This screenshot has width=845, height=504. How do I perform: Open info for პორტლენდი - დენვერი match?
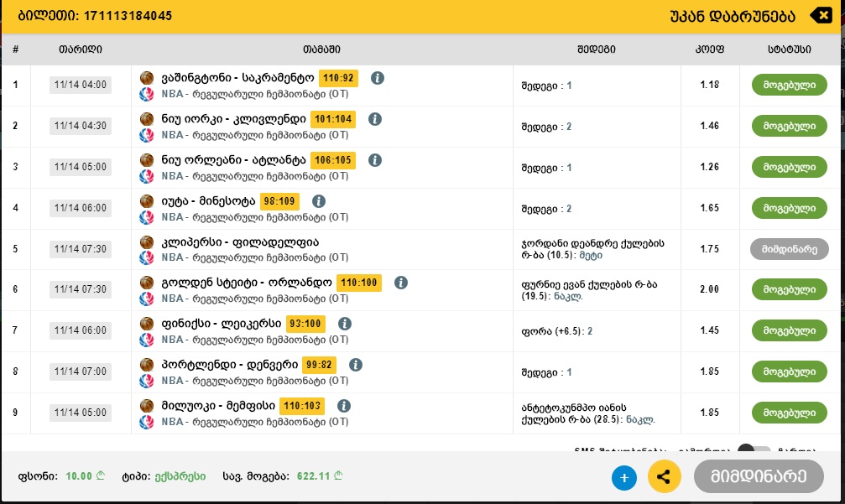356,365
